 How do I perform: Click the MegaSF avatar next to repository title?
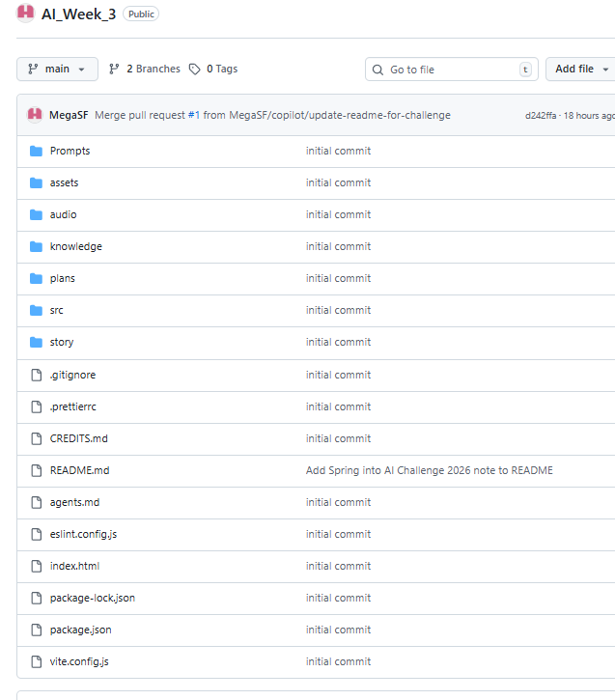point(25,13)
